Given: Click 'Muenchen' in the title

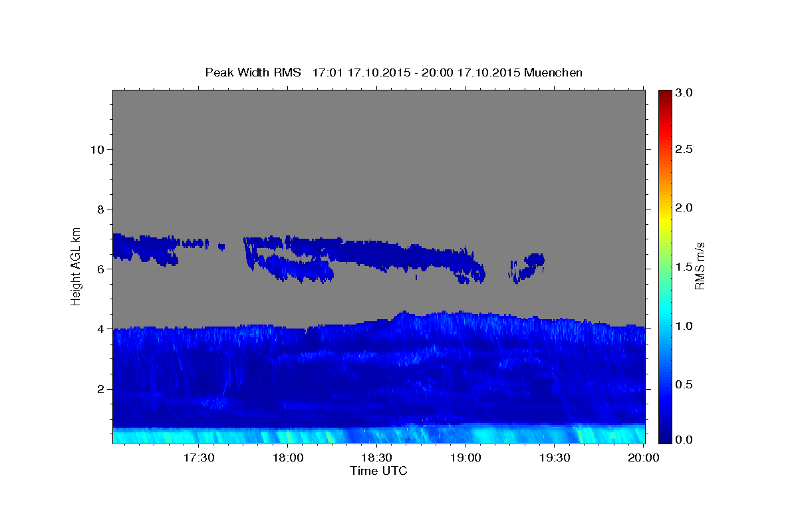Looking at the screenshot, I should pyautogui.click(x=553, y=72).
